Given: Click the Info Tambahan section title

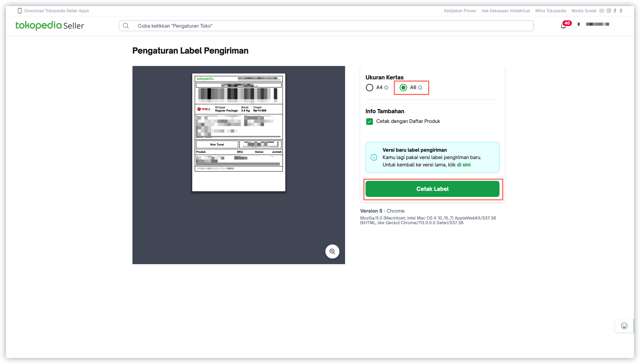Looking at the screenshot, I should tap(384, 111).
